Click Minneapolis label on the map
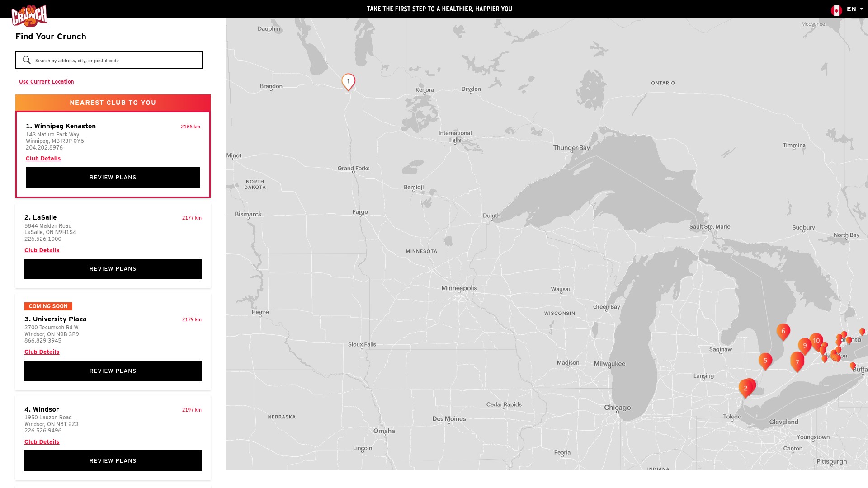The width and height of the screenshot is (868, 488). pyautogui.click(x=459, y=288)
